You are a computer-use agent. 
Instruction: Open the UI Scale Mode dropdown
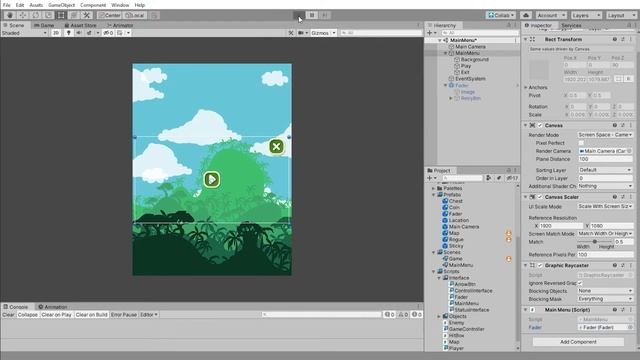[x=605, y=207]
